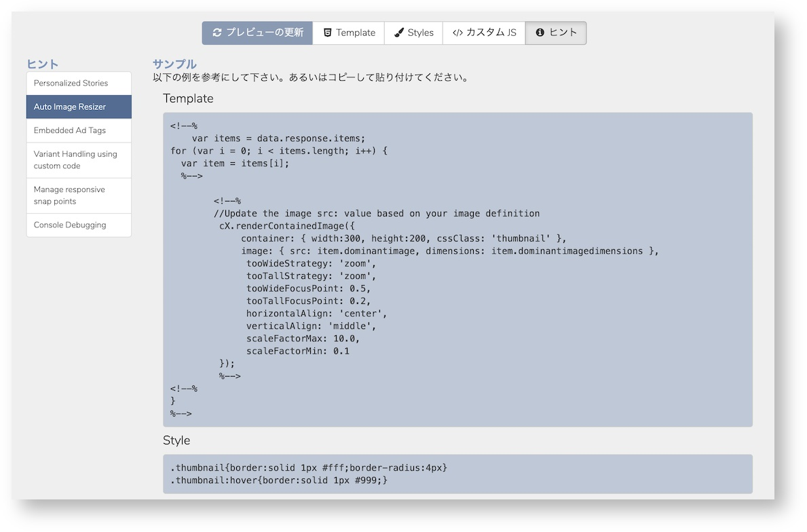Click the refresh icon on preview update button
The height and width of the screenshot is (532, 807).
point(217,33)
